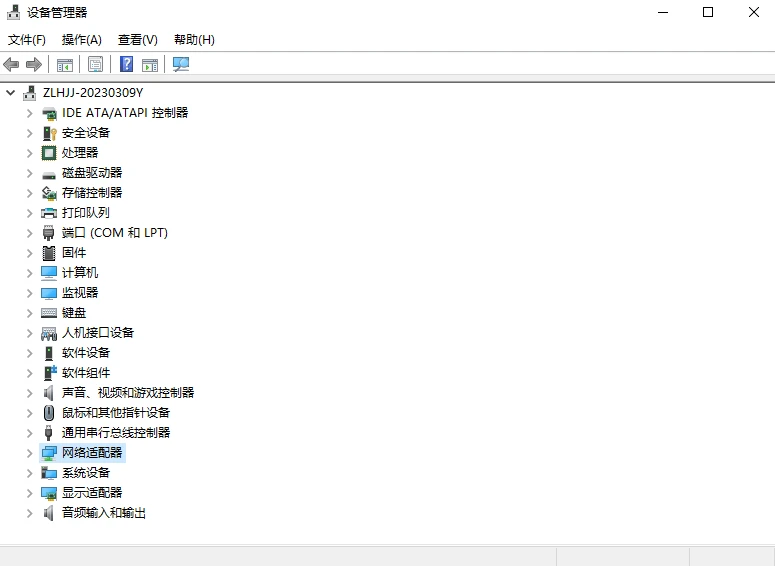This screenshot has width=775, height=566.
Task: Click the 端口 (COM 和 LPT) plug icon
Action: point(48,233)
